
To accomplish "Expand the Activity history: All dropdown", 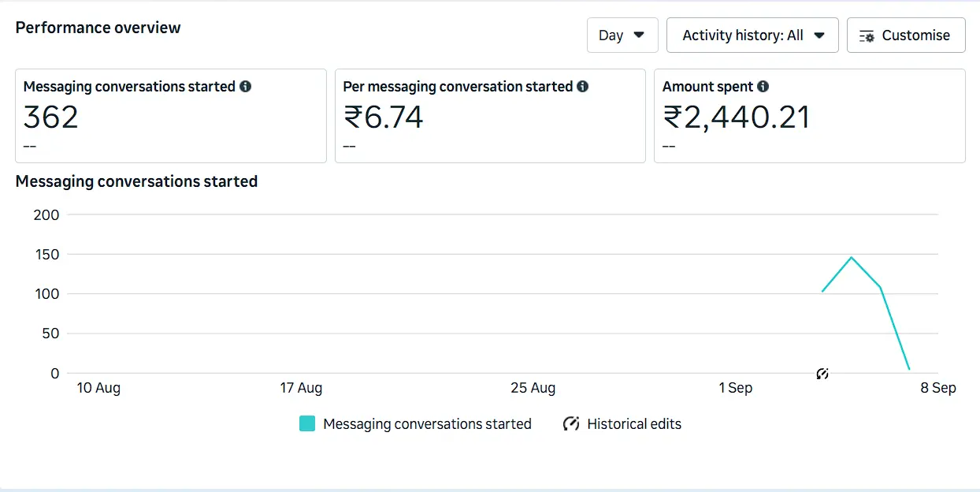I will (752, 35).
